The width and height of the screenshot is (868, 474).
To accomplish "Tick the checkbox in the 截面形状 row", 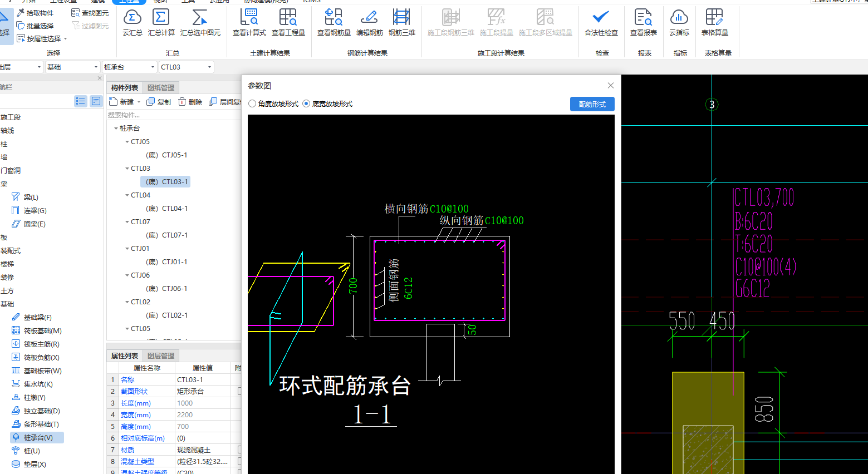I will pos(239,391).
